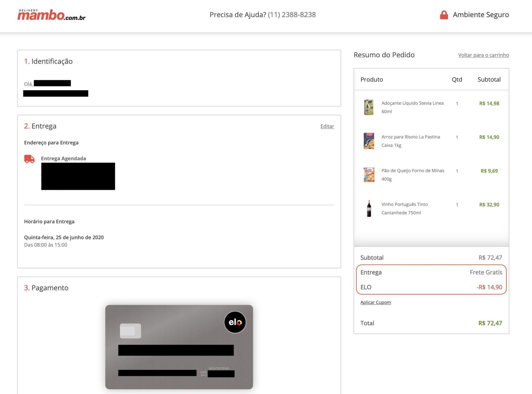Open the Mambo Delivery logo home link
The image size is (532, 394).
[x=52, y=15]
